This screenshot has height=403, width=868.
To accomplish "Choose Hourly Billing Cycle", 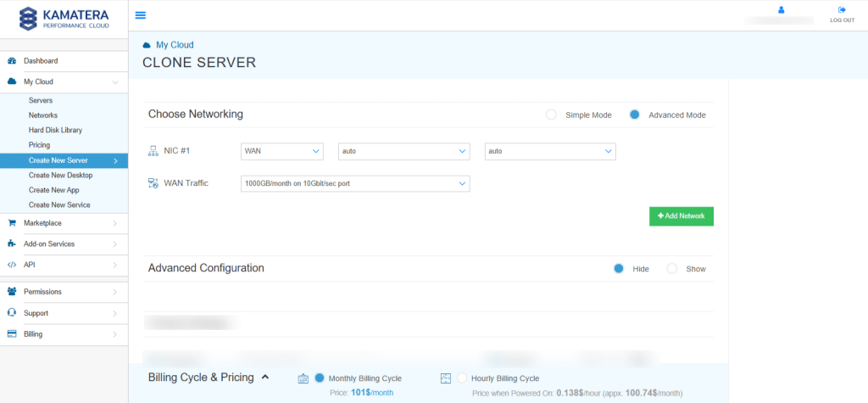I will coord(462,378).
